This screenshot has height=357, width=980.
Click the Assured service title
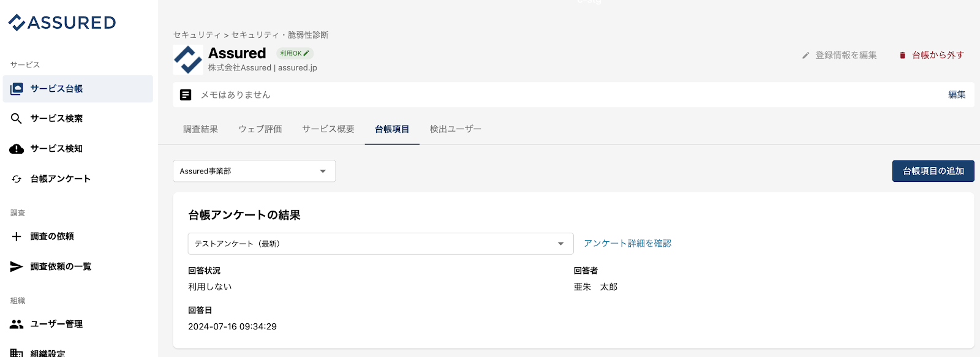click(x=237, y=53)
